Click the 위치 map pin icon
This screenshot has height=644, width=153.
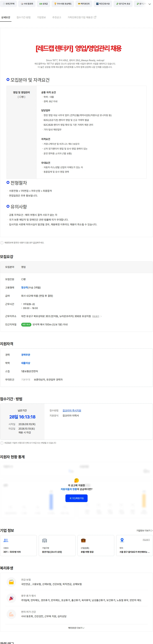pos(122,540)
